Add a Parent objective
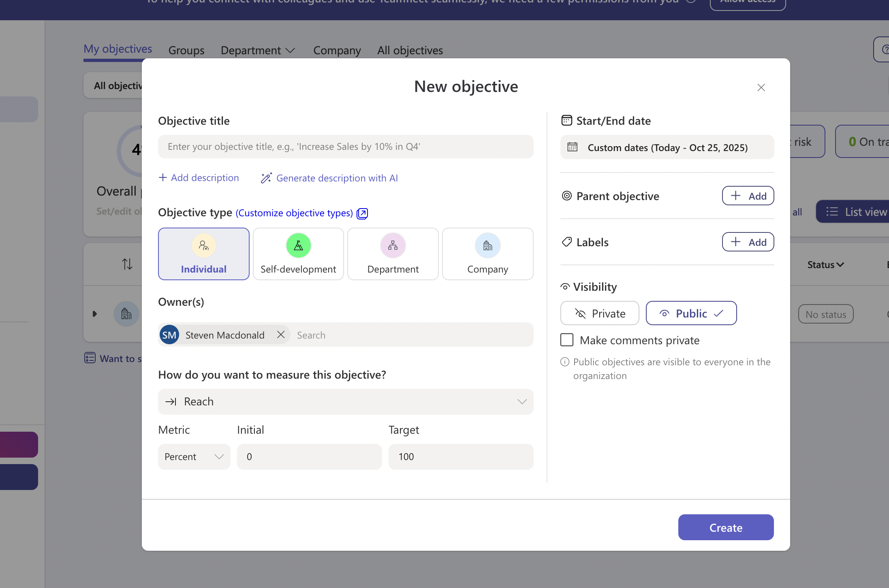The image size is (889, 588). (x=748, y=196)
